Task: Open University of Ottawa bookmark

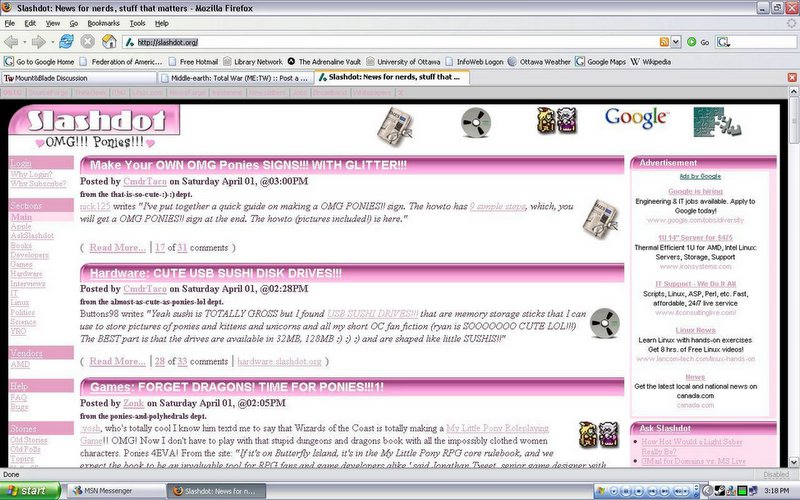Action: 403,62
